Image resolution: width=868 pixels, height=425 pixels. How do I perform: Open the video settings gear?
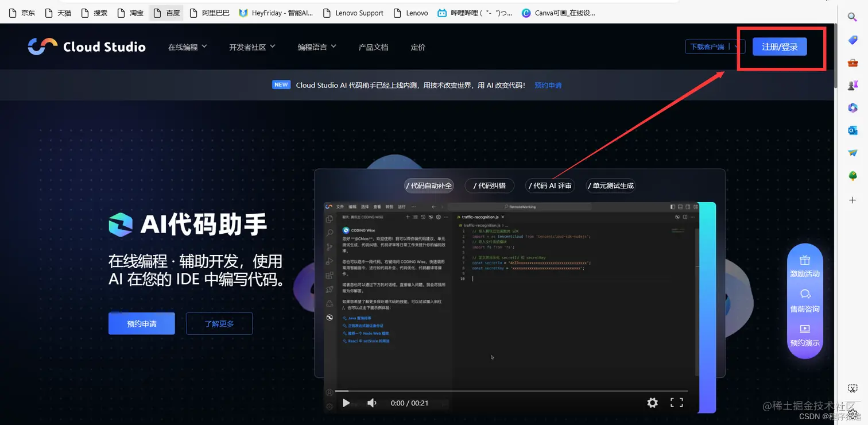[652, 403]
